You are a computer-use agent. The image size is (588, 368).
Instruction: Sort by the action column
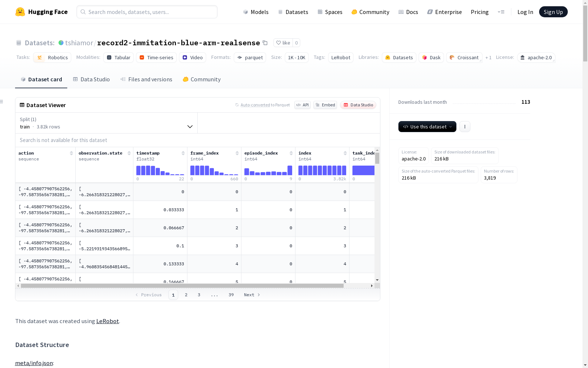coord(71,153)
